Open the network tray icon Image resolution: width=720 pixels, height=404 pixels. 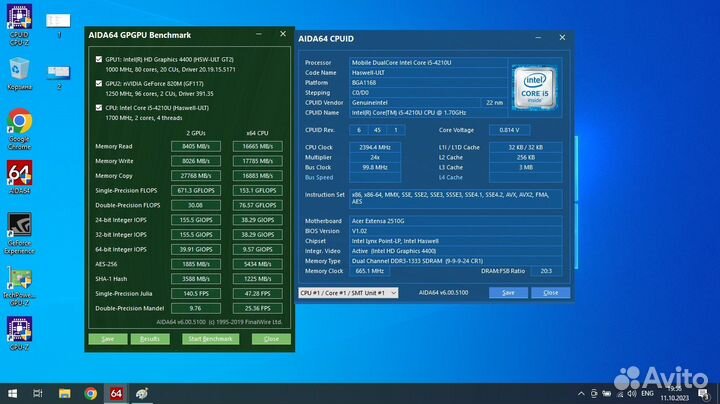(x=620, y=393)
